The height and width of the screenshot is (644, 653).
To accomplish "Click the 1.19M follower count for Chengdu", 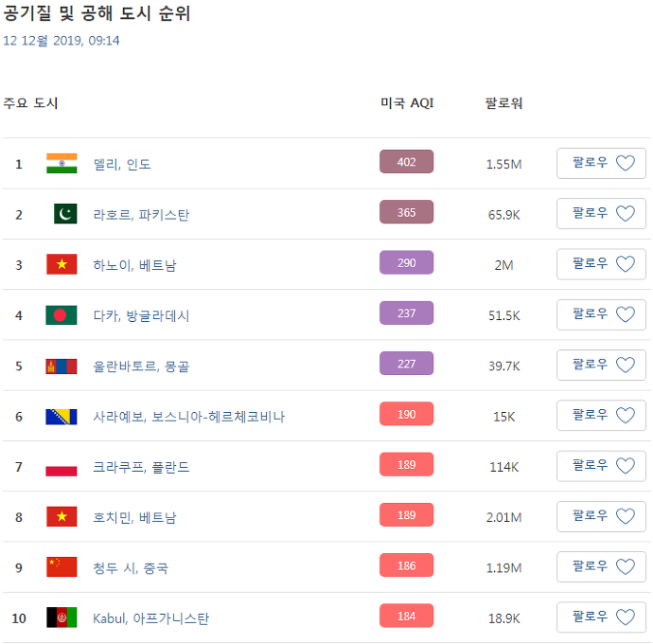I will coord(503,568).
